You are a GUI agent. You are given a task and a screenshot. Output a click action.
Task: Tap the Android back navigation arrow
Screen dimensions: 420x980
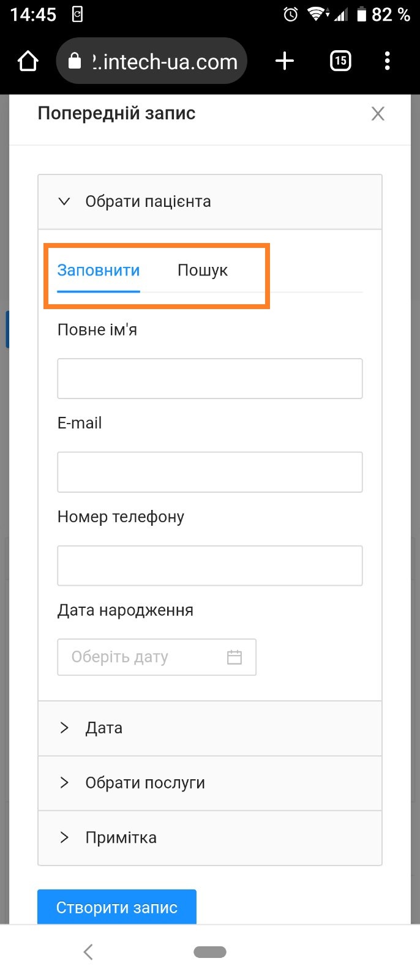88,951
